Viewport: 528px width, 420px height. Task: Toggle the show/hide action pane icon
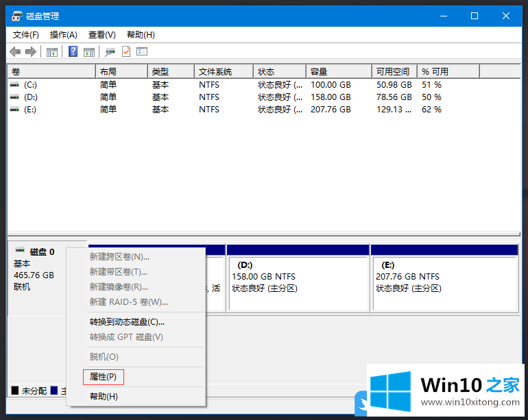point(89,52)
